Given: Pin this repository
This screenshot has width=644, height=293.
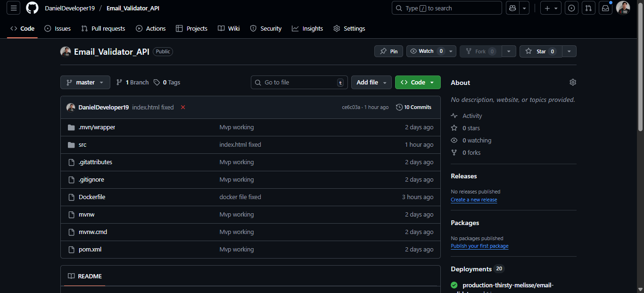Looking at the screenshot, I should click(x=388, y=51).
